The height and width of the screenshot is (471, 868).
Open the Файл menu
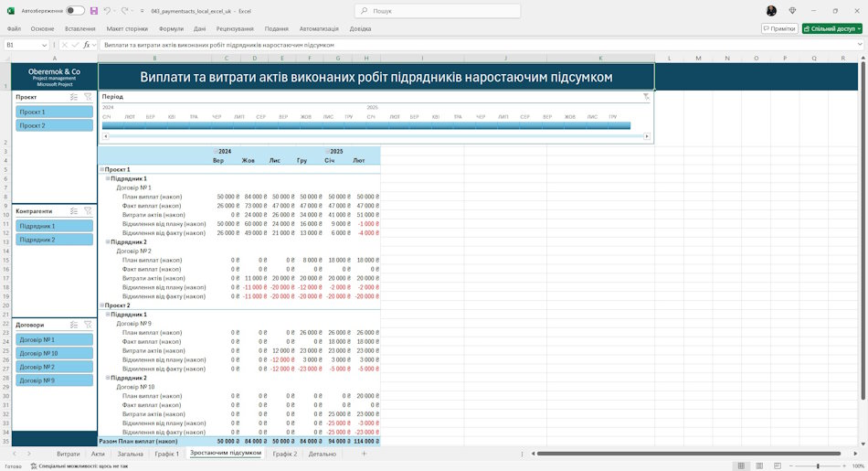click(x=14, y=29)
